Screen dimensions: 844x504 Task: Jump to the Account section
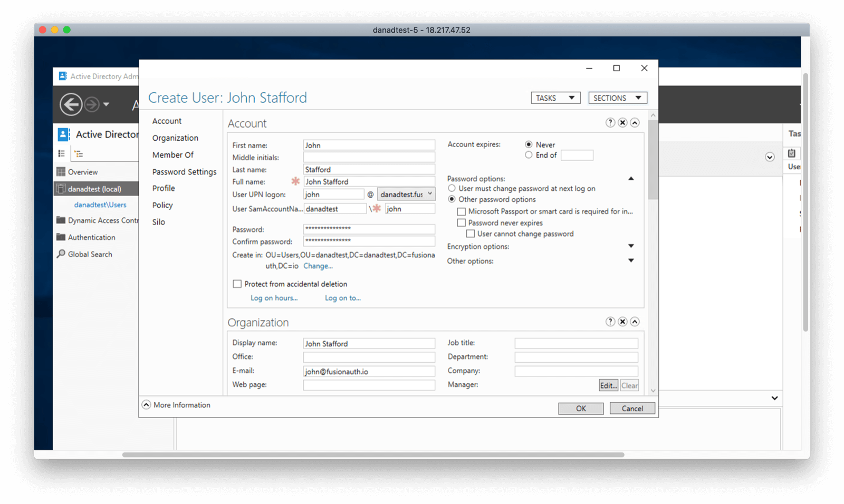coord(167,121)
